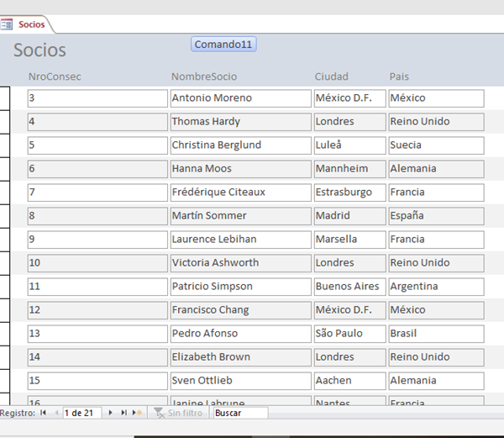Click the Thomas Hardy name field
Screen dimensions: 504x438
(x=241, y=122)
